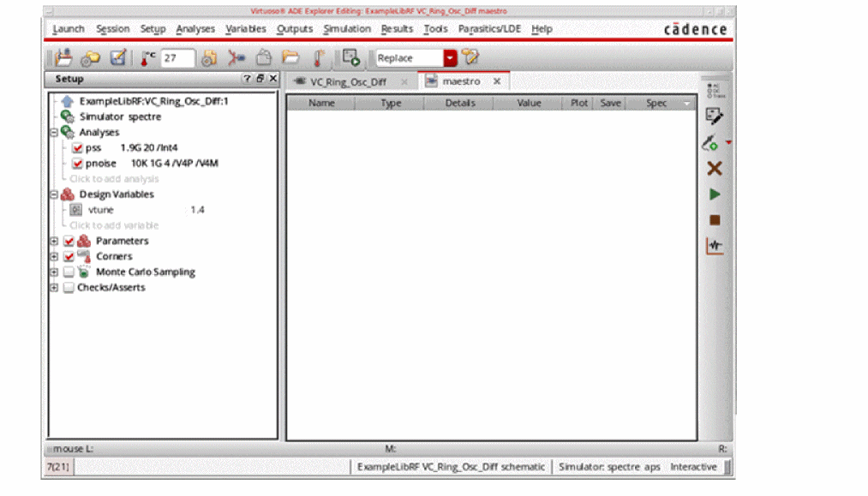
Task: Click the brown X delete icon
Action: tap(715, 168)
